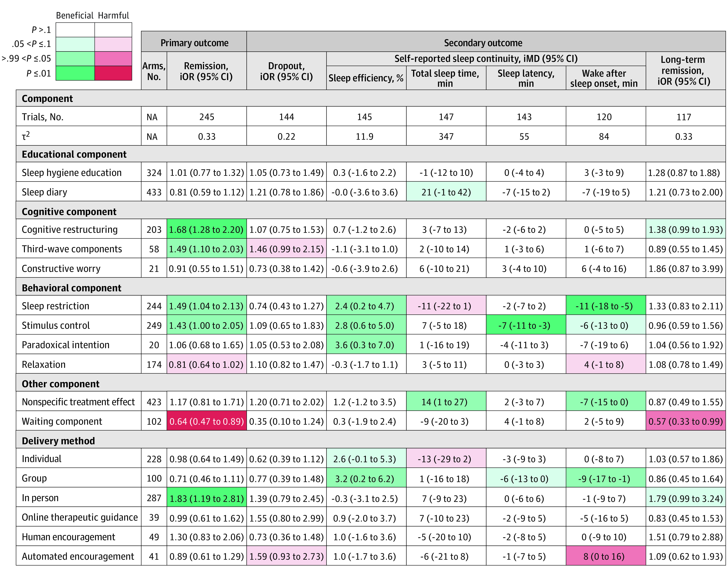Click the 'Paradoxical intention' row label
This screenshot has height=575, width=728.
pyautogui.click(x=66, y=345)
